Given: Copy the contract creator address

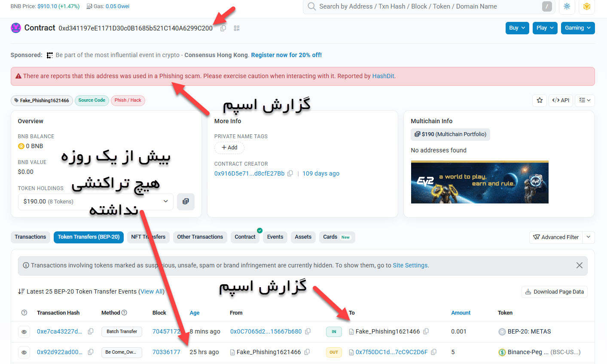Looking at the screenshot, I should (x=290, y=173).
